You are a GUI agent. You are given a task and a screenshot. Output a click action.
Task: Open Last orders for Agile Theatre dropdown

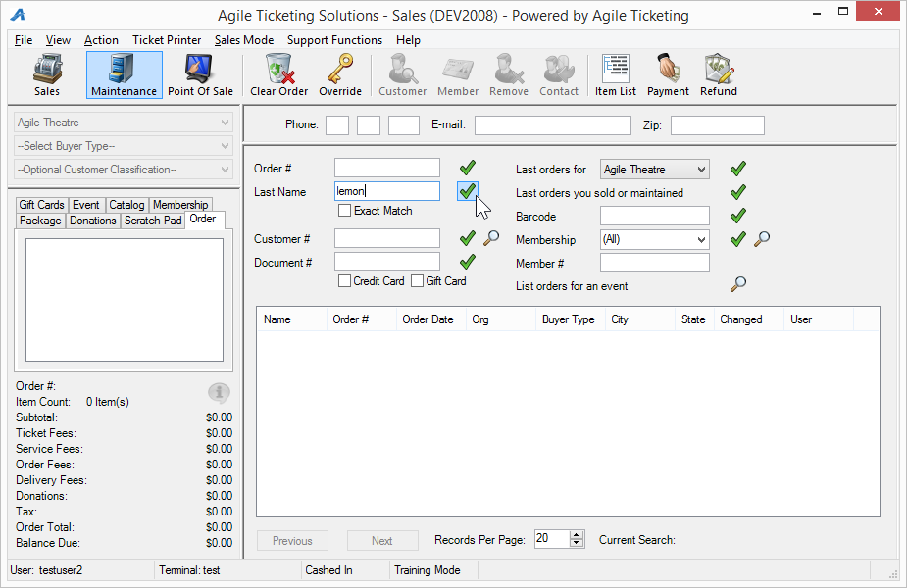(x=655, y=170)
